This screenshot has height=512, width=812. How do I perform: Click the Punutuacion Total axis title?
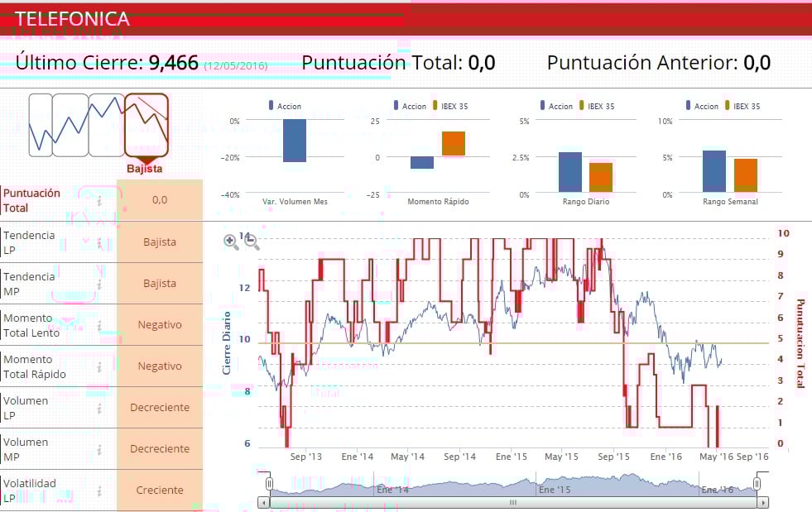pyautogui.click(x=800, y=343)
